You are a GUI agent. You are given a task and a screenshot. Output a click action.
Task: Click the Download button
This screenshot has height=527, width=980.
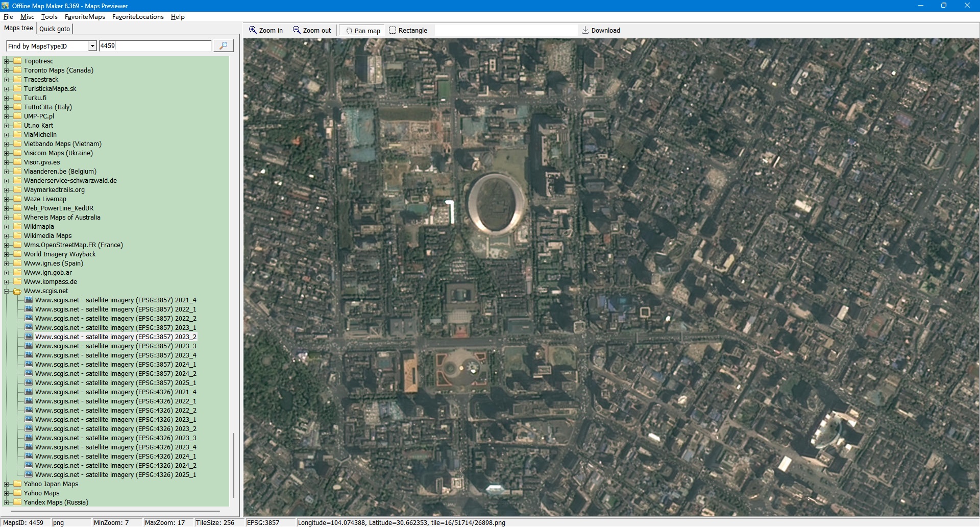(x=601, y=31)
